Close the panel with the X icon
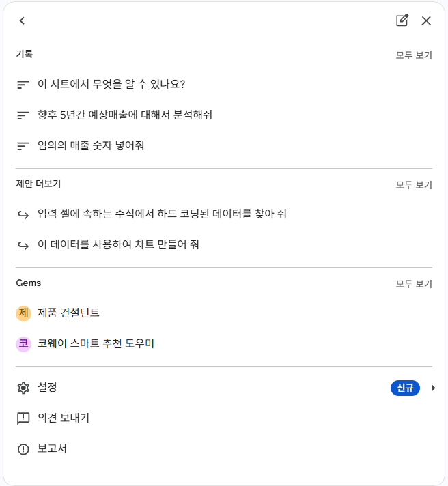Screen dimensions: 448x486 point(426,20)
